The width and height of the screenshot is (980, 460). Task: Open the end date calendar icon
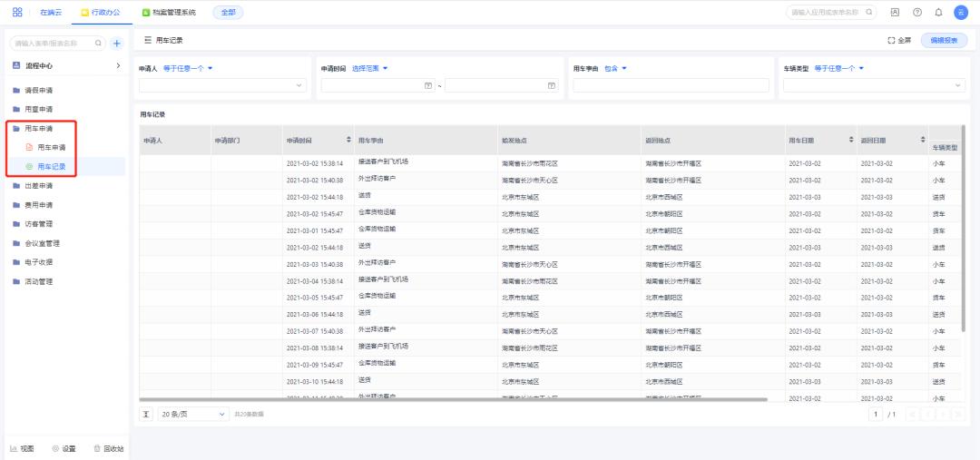[552, 85]
